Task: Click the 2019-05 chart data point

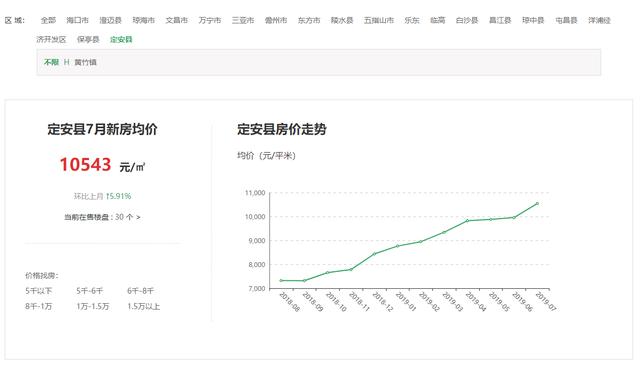Action: coord(491,220)
